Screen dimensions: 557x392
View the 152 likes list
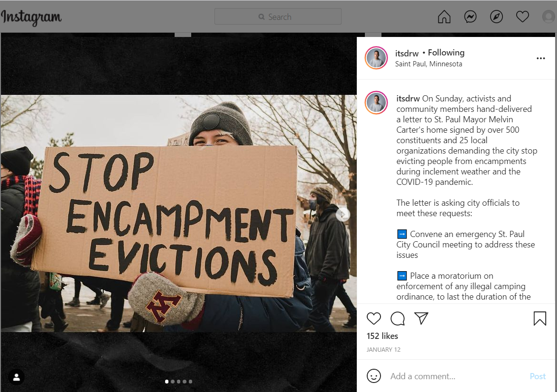pos(382,336)
